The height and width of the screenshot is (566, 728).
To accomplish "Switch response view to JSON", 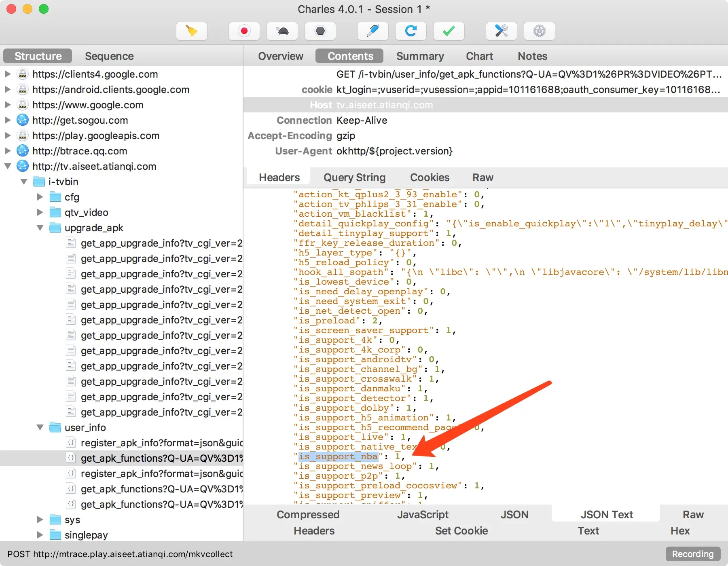I will tap(514, 515).
